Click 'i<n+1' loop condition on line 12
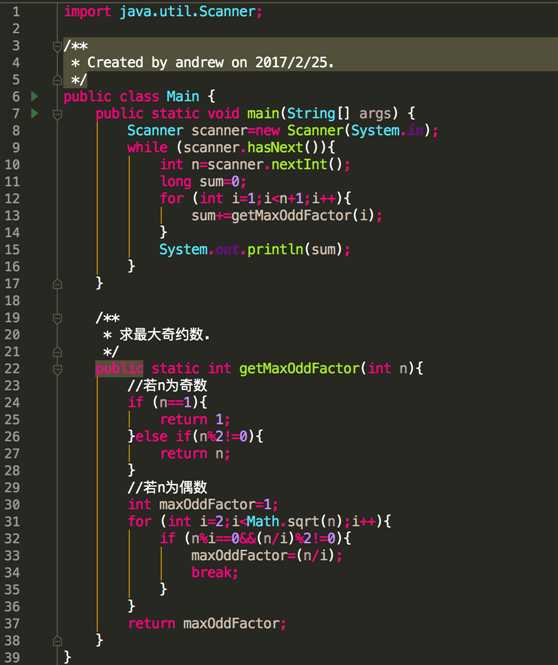This screenshot has height=665, width=558. [x=283, y=198]
